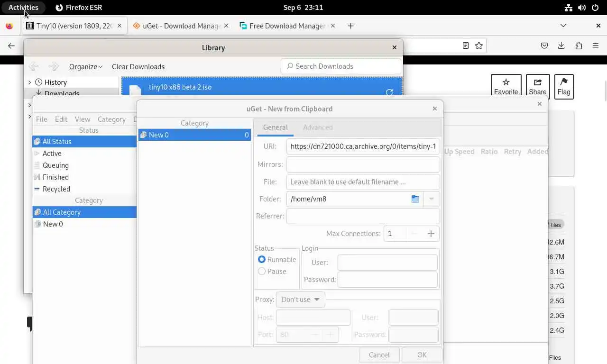Select Active status in uGet sidebar
The width and height of the screenshot is (607, 364).
[84, 154]
